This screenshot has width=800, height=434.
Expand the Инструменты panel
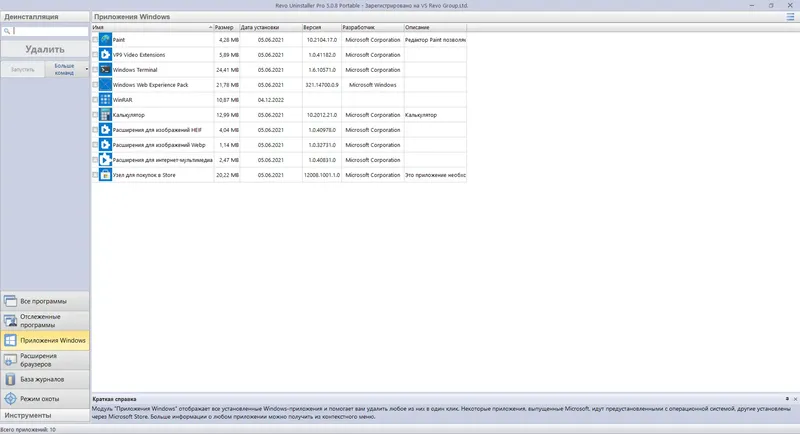point(45,415)
